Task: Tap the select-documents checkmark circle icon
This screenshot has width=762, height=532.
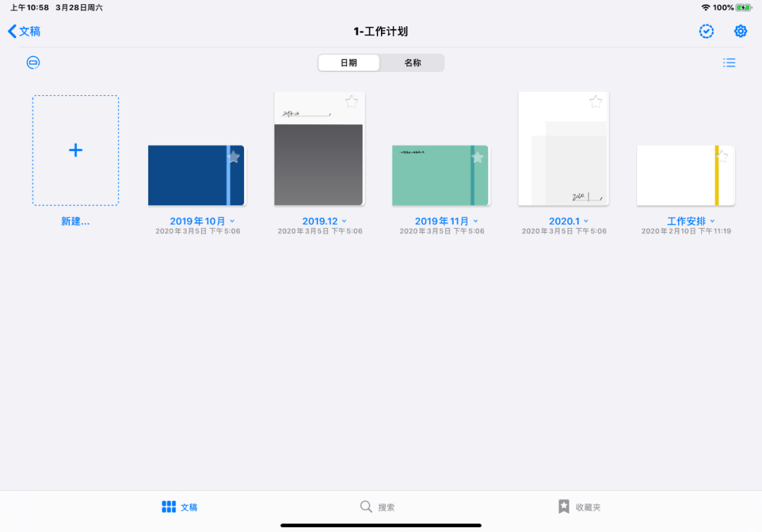Action: [706, 31]
